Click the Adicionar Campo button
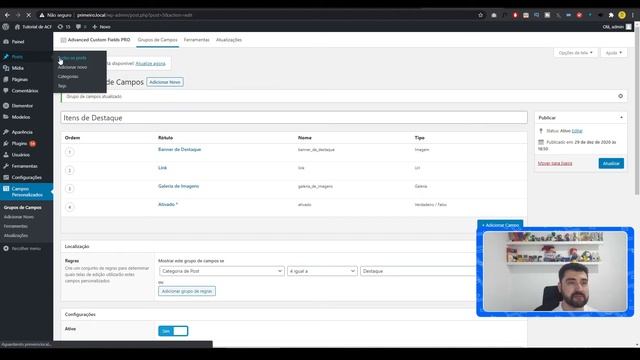The width and height of the screenshot is (640, 360). click(500, 225)
